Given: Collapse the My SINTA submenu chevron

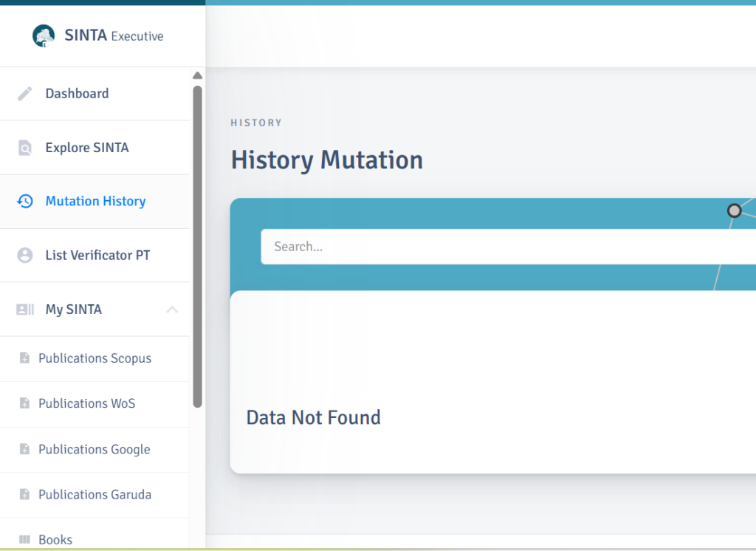Looking at the screenshot, I should 172,309.
